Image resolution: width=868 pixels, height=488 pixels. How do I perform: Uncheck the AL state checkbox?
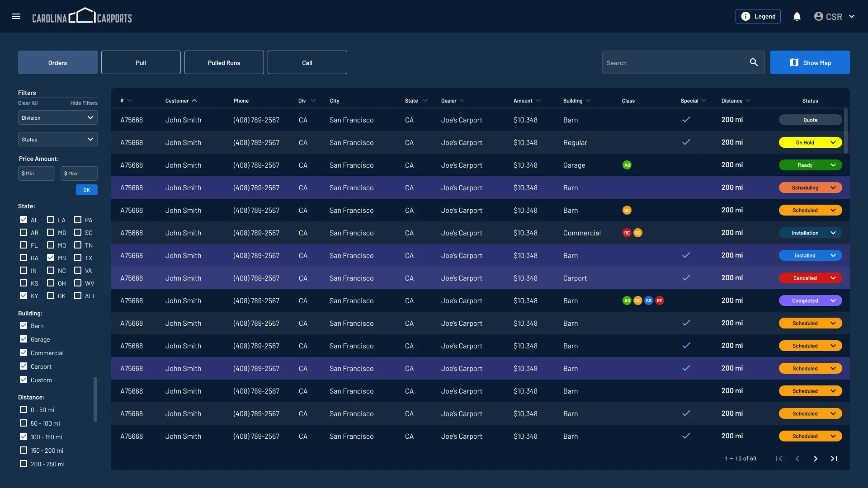[x=24, y=220]
